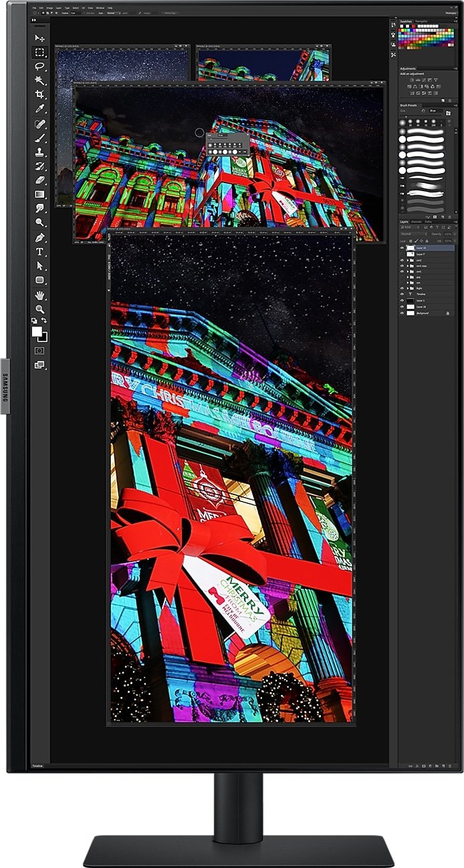Viewport: 464px width, 868px height.
Task: Open the Window menu
Action: (x=100, y=7)
